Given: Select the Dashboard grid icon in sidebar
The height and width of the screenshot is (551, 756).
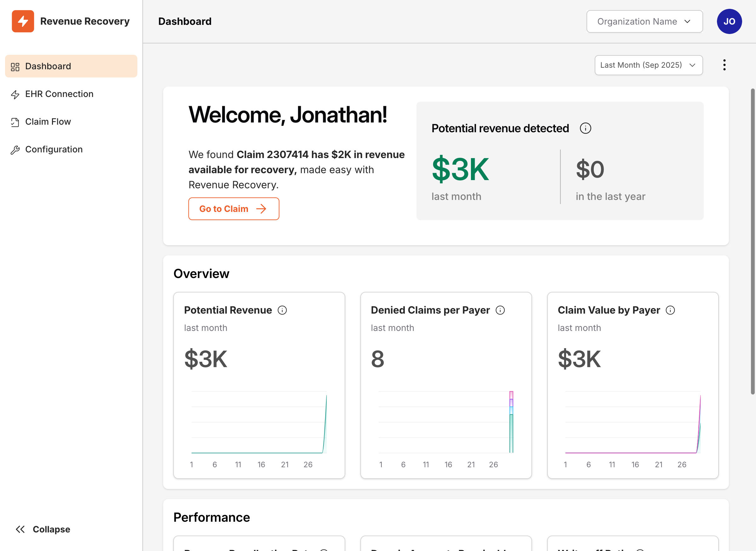Looking at the screenshot, I should [15, 66].
